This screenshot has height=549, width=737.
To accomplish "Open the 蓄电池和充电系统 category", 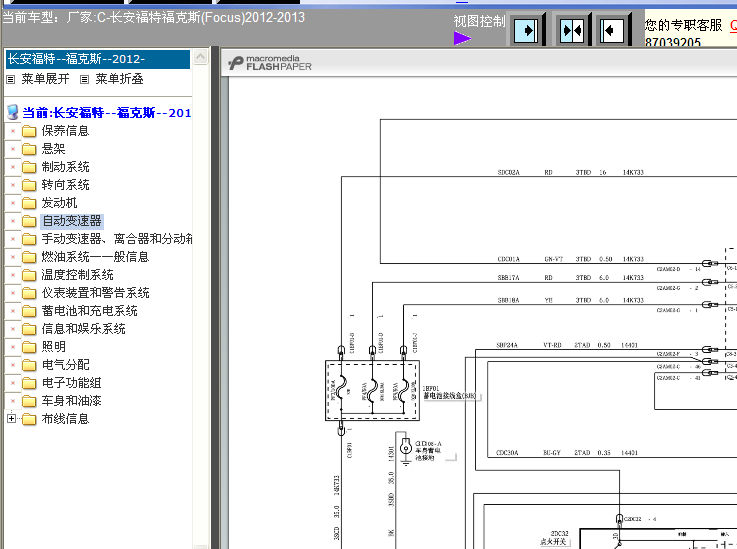I will click(89, 311).
